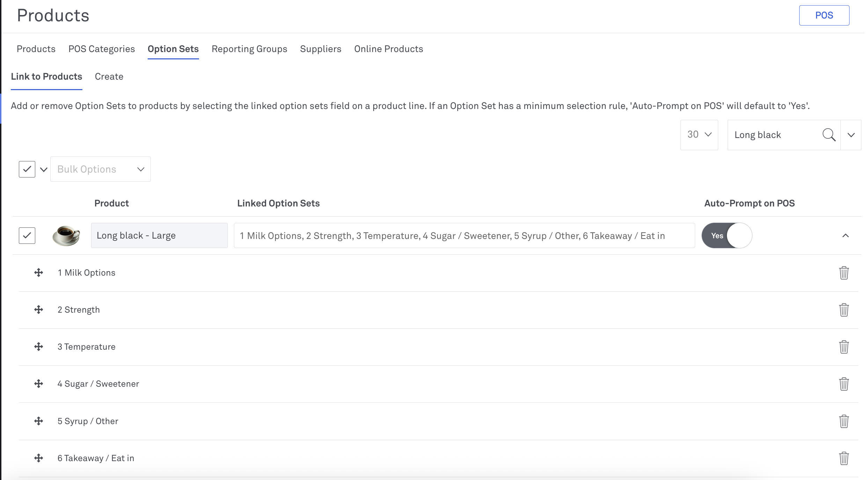Open the Products tab
Screen dimensions: 868x480
click(36, 49)
